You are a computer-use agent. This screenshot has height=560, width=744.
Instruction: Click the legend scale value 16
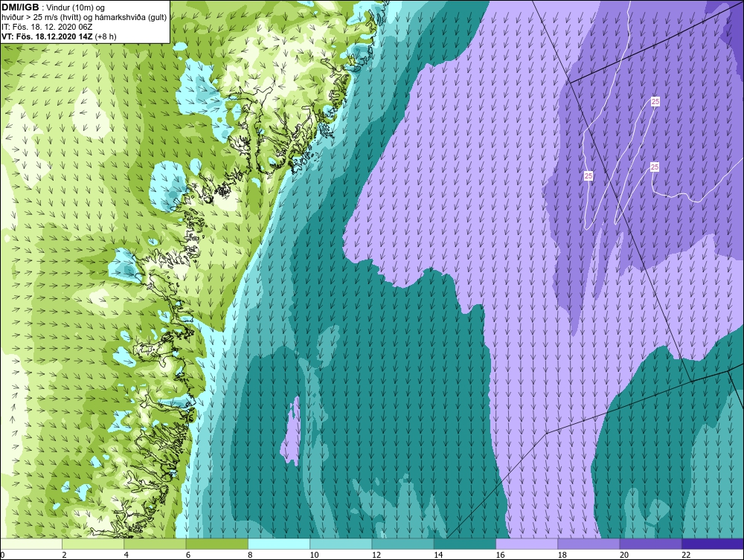pos(500,556)
